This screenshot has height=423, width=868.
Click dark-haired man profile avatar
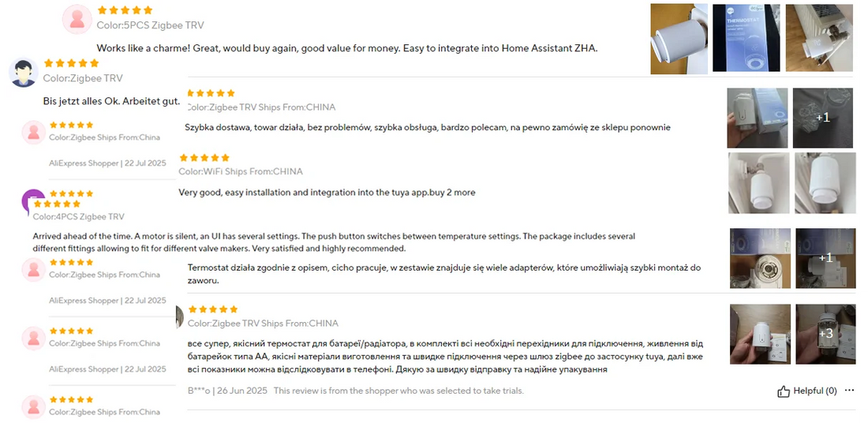click(x=24, y=72)
